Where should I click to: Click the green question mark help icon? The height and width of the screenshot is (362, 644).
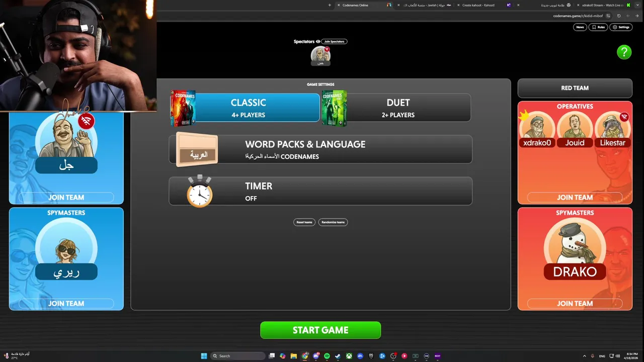[624, 52]
